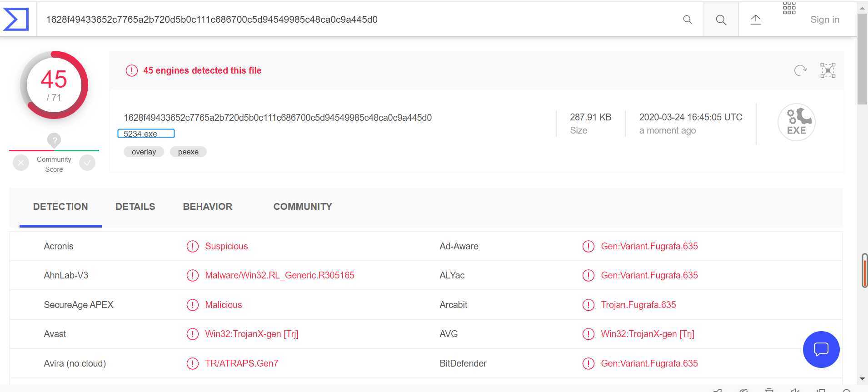Open the upload file icon
Screen dimensions: 868x392
[755, 20]
